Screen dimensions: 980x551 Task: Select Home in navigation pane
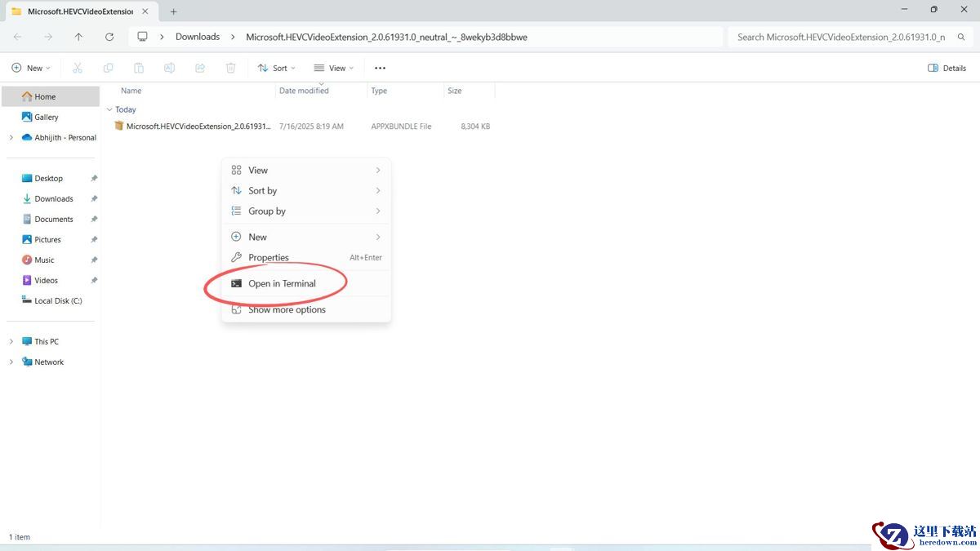click(51, 96)
